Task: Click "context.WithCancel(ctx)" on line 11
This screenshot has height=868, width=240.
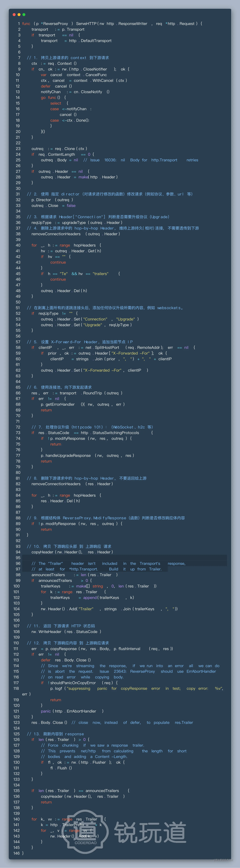Action: click(x=100, y=80)
